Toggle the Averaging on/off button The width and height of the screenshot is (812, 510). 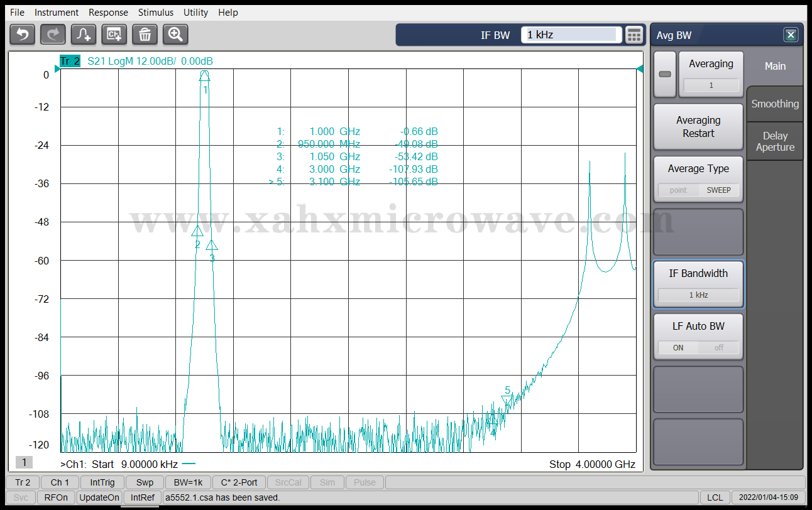[664, 74]
